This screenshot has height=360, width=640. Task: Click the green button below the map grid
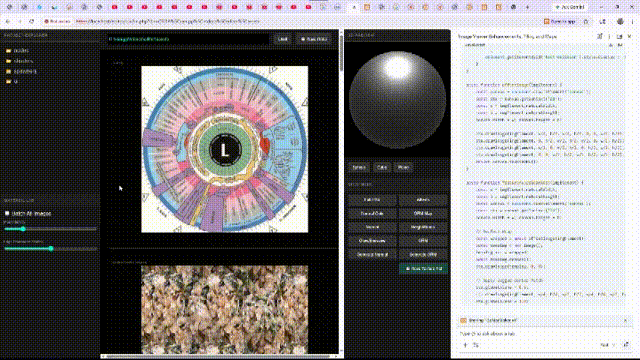(423, 269)
